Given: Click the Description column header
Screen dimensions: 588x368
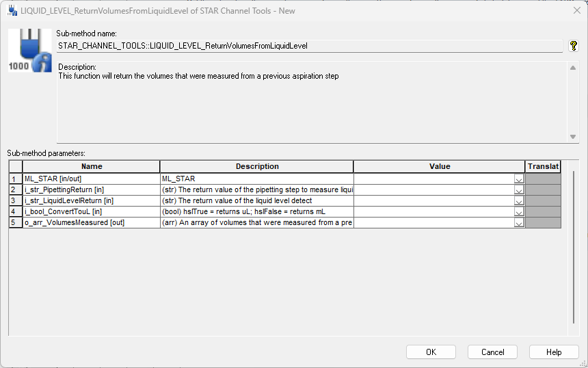Looking at the screenshot, I should (257, 166).
